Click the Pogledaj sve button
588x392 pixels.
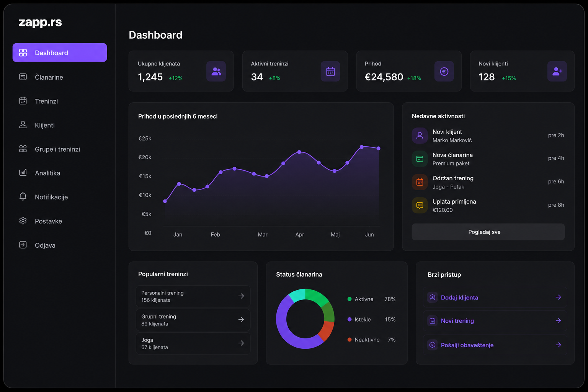click(x=488, y=232)
